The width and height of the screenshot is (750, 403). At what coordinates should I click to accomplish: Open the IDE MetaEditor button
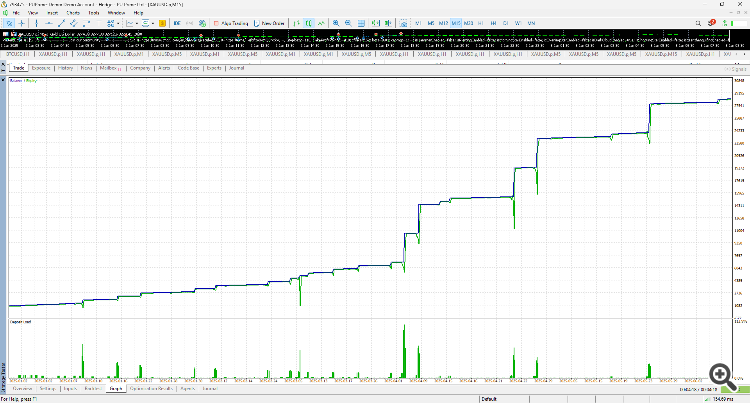tap(177, 23)
